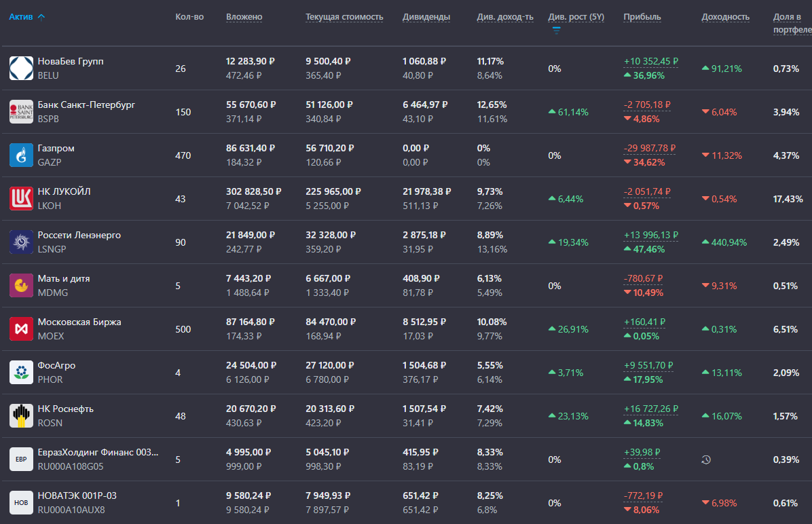This screenshot has width=812, height=524.
Task: Click 91,21% yield for НоваБев Групп
Action: point(722,69)
